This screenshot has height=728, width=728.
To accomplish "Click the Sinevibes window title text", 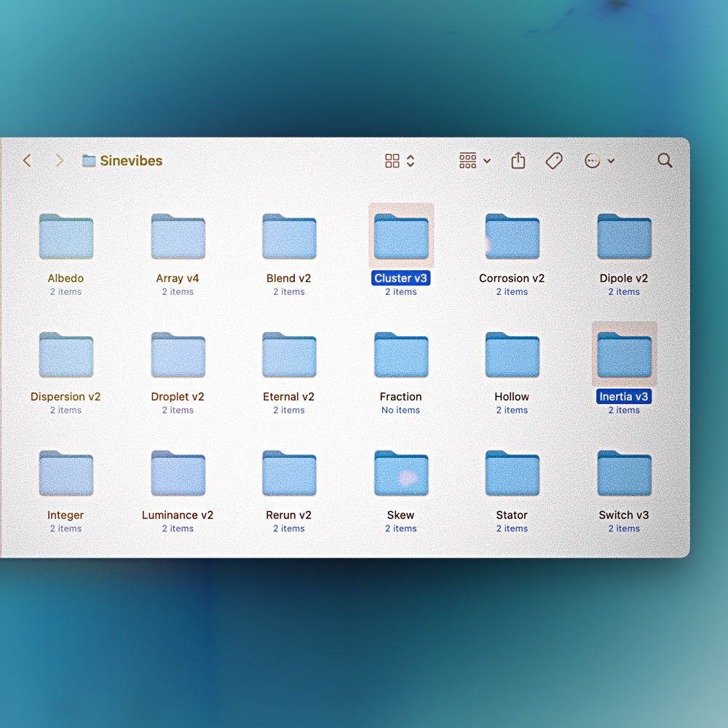I will (x=131, y=161).
